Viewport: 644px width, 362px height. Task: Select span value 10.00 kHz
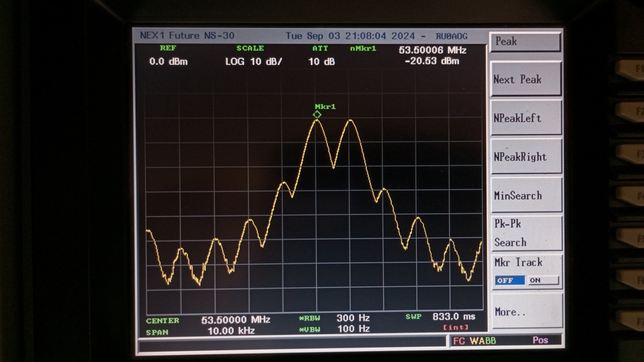coord(231,331)
